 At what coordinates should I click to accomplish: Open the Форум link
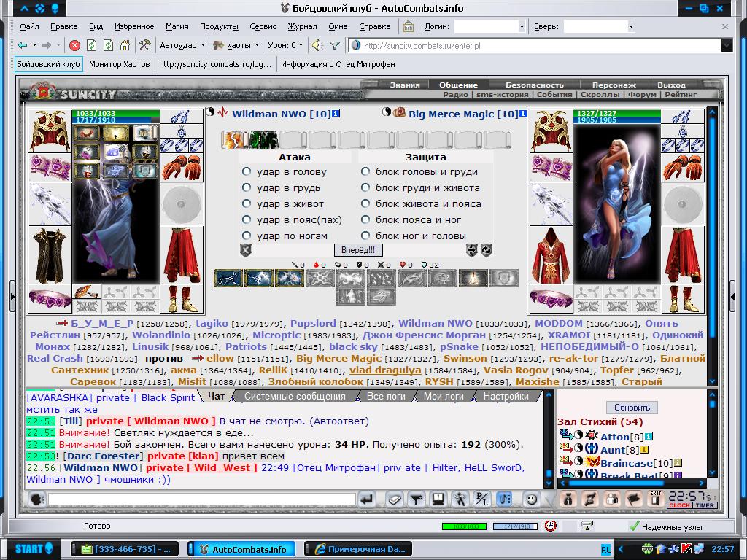[642, 94]
